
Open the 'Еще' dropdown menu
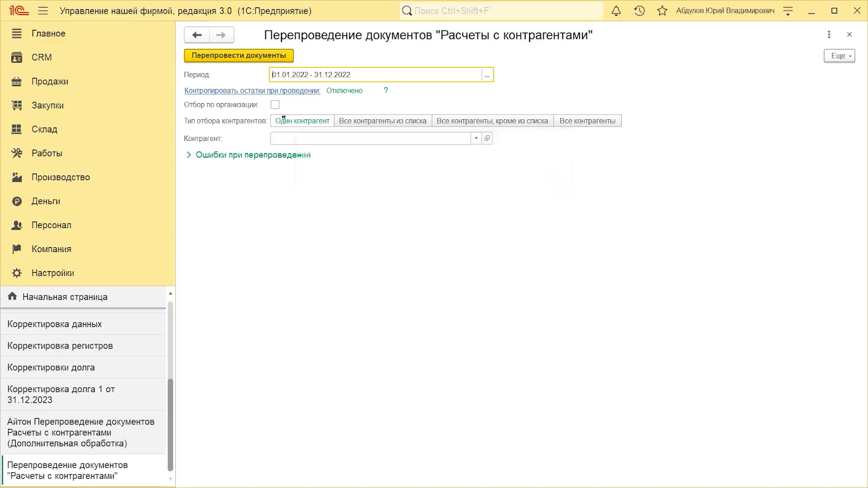tap(839, 56)
